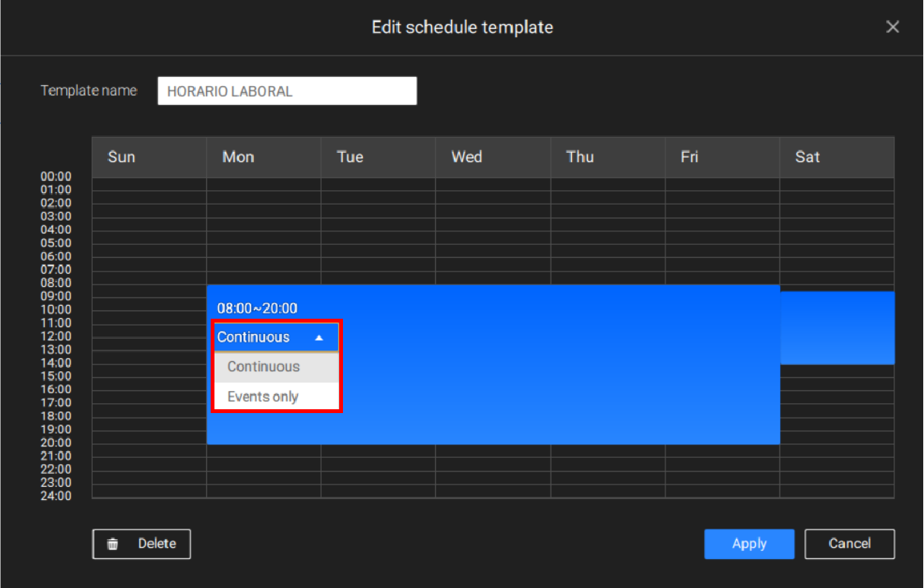
Task: Select the Wed column header
Action: coord(493,157)
